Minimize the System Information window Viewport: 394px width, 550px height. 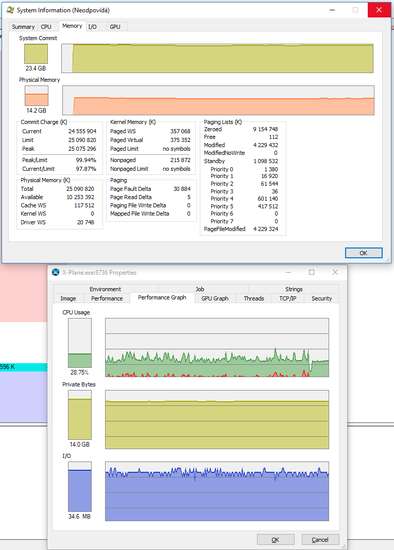[x=332, y=10]
